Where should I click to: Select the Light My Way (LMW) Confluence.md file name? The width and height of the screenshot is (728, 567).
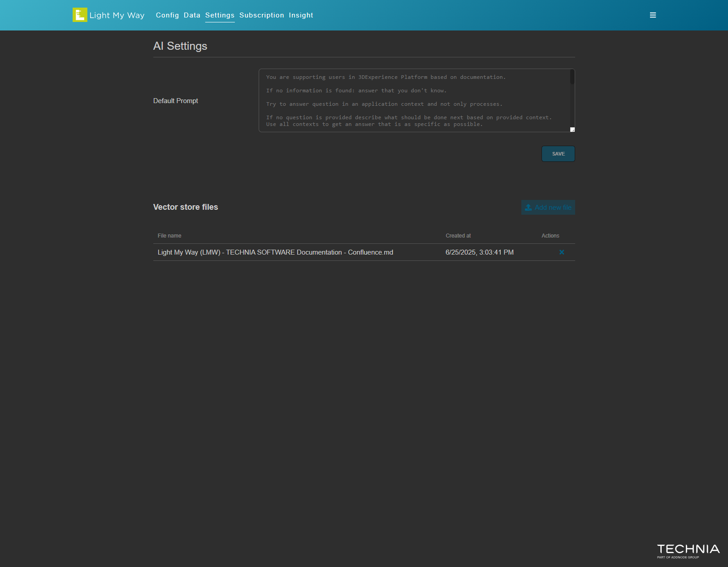[x=275, y=252]
